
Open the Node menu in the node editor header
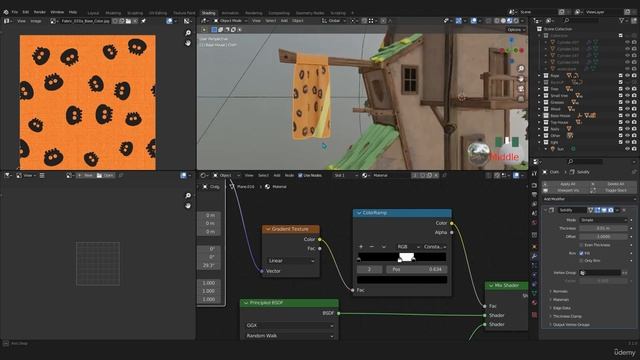click(289, 175)
